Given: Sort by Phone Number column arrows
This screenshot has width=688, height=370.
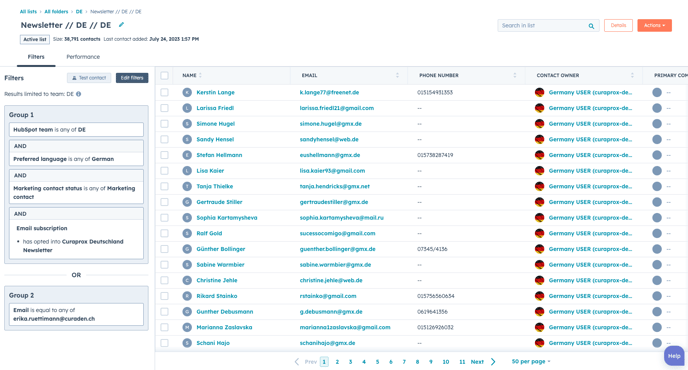Looking at the screenshot, I should (x=515, y=75).
